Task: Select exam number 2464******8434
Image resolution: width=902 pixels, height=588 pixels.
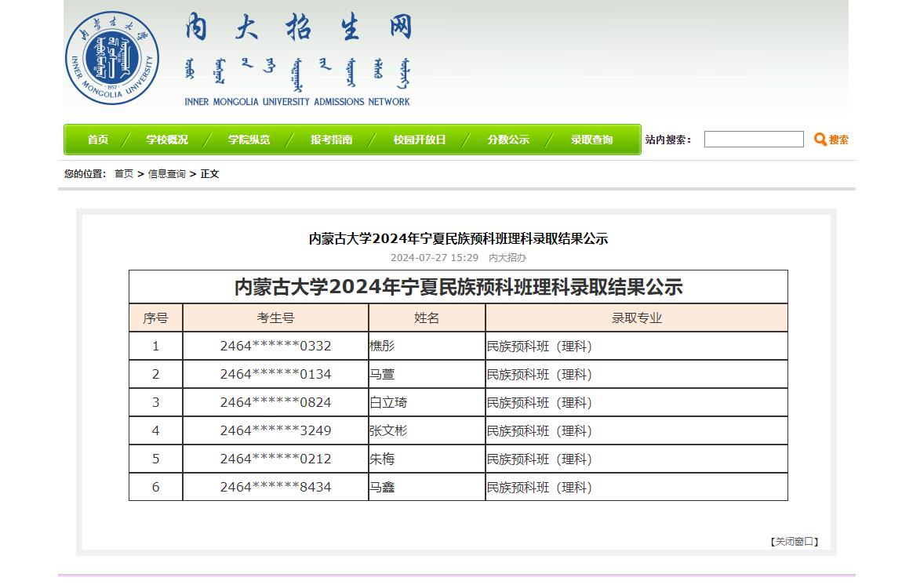Action: tap(275, 487)
